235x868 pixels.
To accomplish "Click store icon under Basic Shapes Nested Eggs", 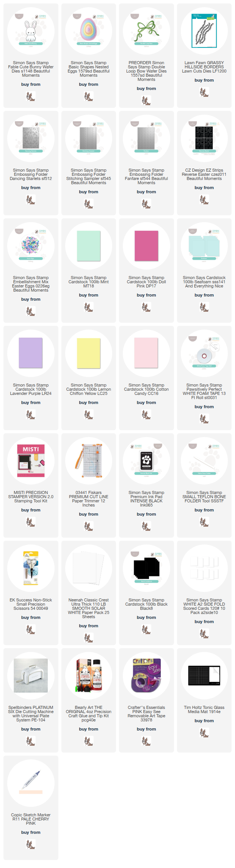I will coord(89,96).
